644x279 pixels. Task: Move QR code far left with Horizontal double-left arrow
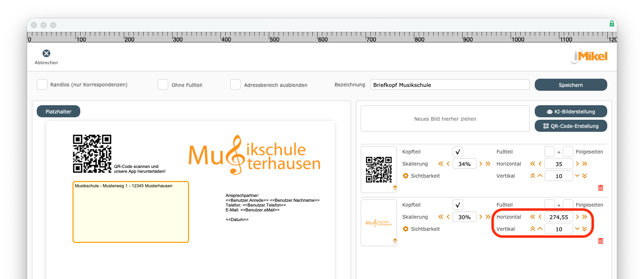(x=533, y=164)
